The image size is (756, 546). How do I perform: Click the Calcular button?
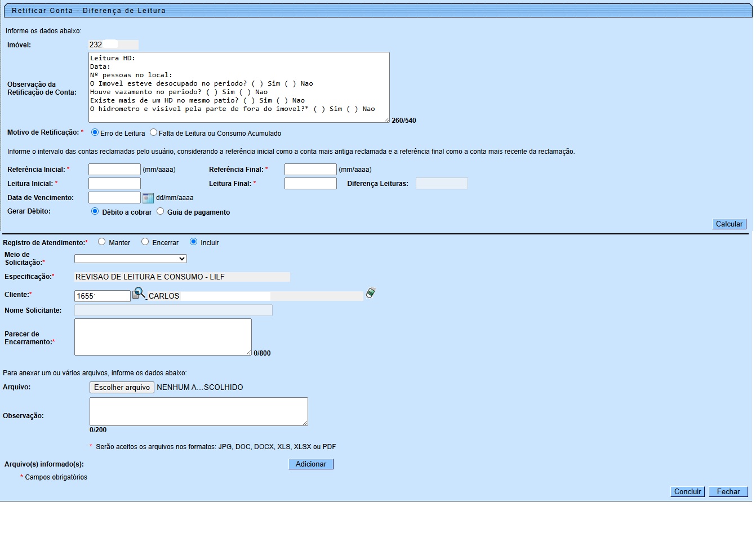(729, 224)
